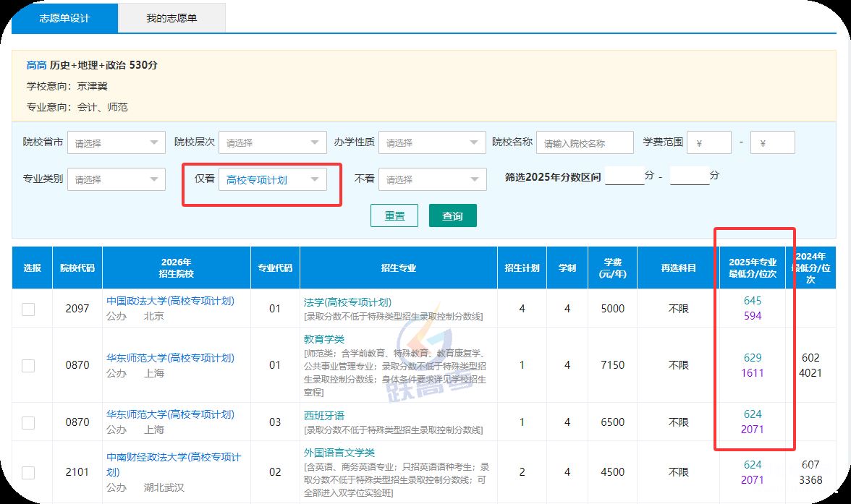
Task: Click the maximum 学费范围 field
Action: 772,142
